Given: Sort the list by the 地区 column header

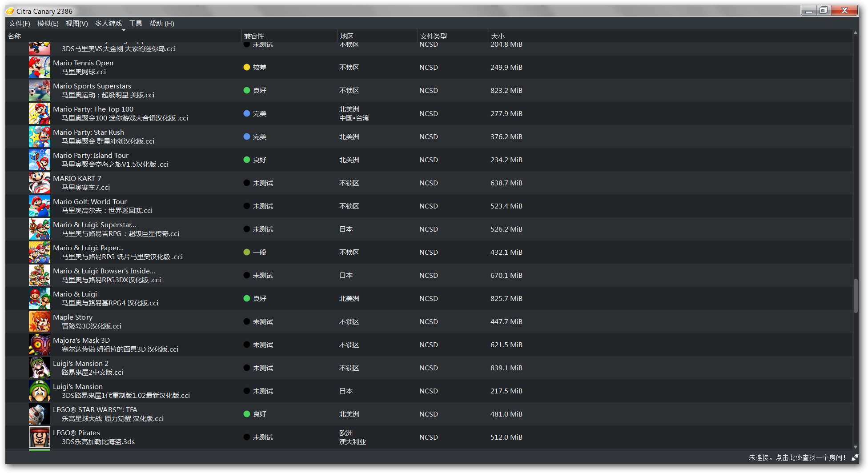Looking at the screenshot, I should click(x=378, y=36).
